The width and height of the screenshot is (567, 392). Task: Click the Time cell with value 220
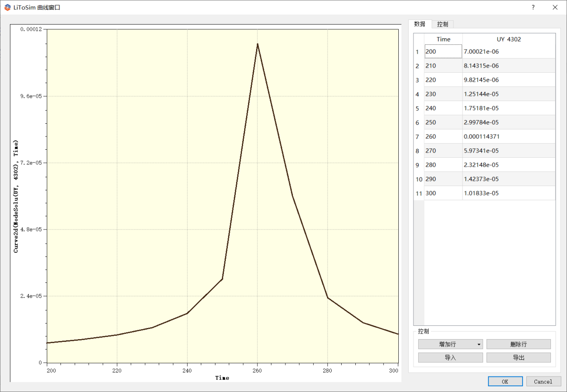pos(443,80)
